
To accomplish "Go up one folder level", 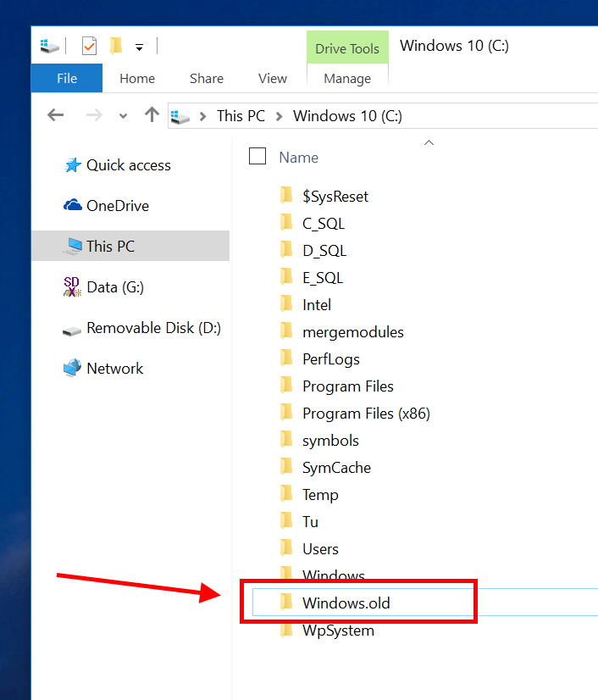I will [x=152, y=114].
